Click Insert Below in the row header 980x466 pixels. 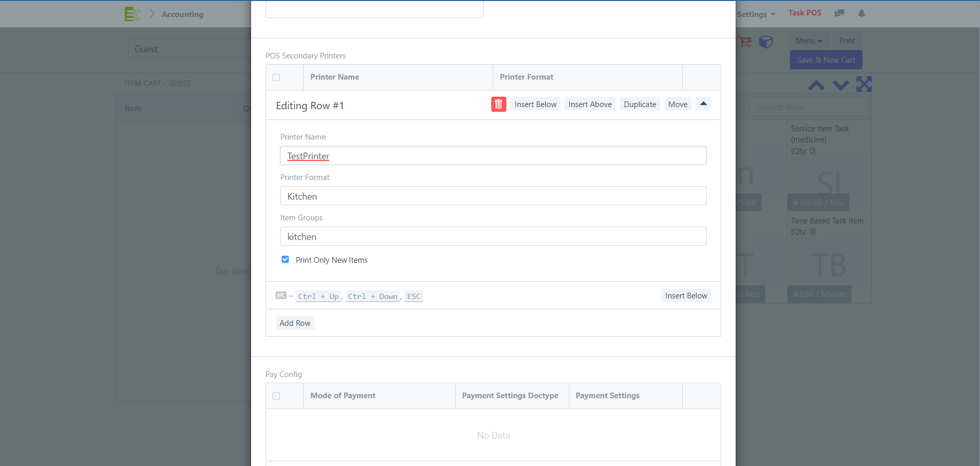pyautogui.click(x=535, y=104)
